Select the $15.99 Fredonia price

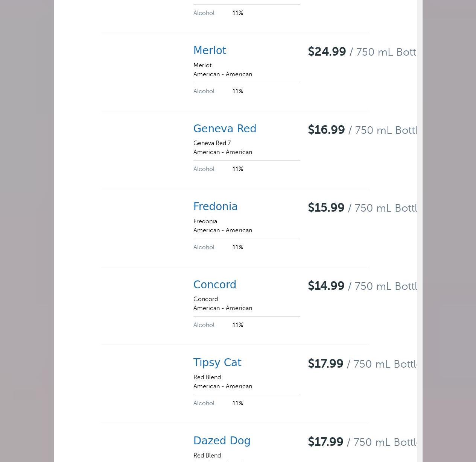point(326,208)
